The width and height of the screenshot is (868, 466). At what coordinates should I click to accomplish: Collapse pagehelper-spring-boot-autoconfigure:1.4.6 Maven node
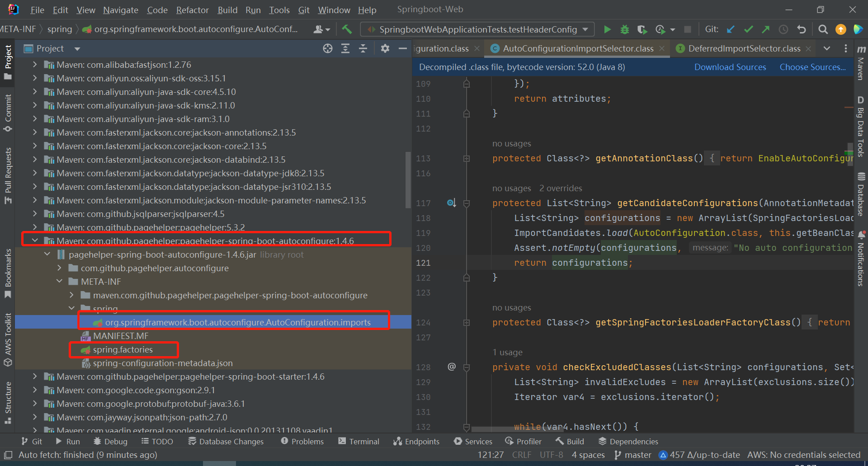click(x=35, y=240)
